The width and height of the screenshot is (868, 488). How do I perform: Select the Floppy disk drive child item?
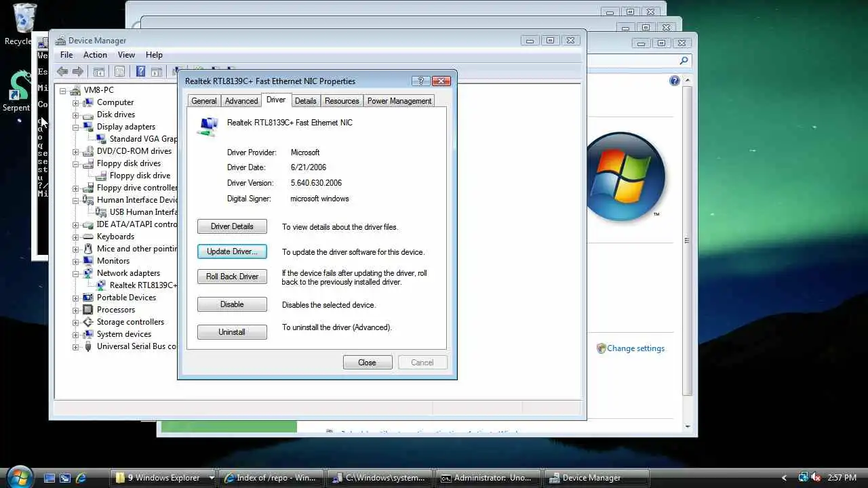click(x=141, y=176)
